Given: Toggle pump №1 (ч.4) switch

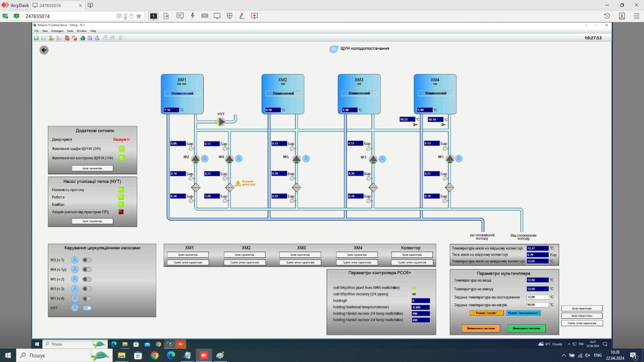Looking at the screenshot, I should point(87,299).
